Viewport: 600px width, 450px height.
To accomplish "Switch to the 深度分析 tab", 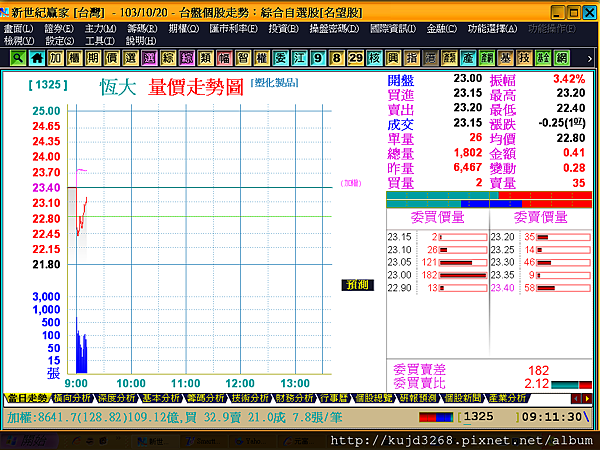I will click(116, 398).
